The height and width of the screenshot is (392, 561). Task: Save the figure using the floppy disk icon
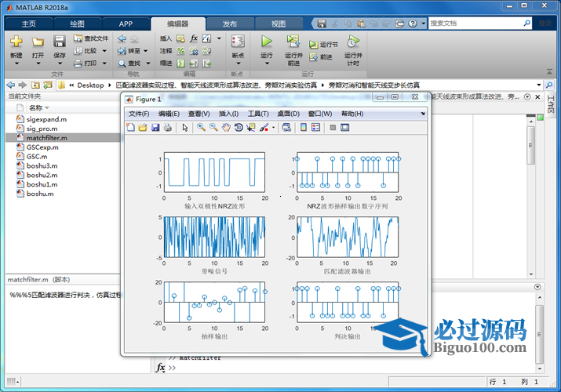[x=155, y=128]
